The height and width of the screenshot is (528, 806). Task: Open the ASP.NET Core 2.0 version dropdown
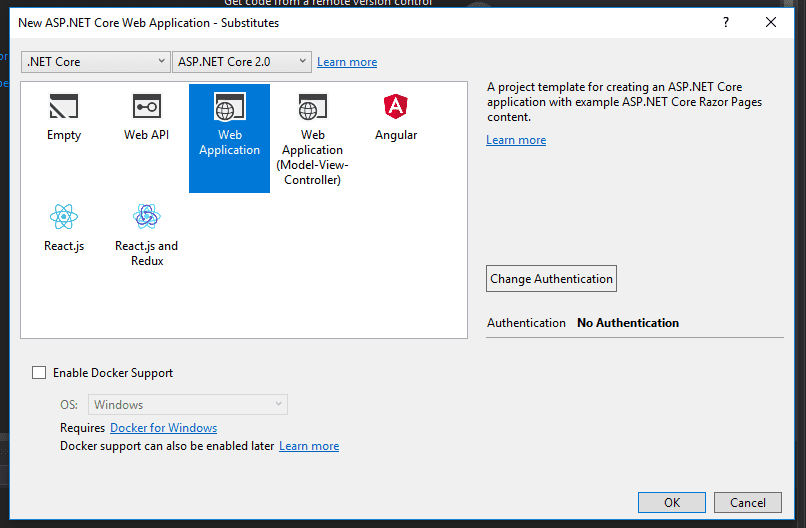[x=242, y=62]
